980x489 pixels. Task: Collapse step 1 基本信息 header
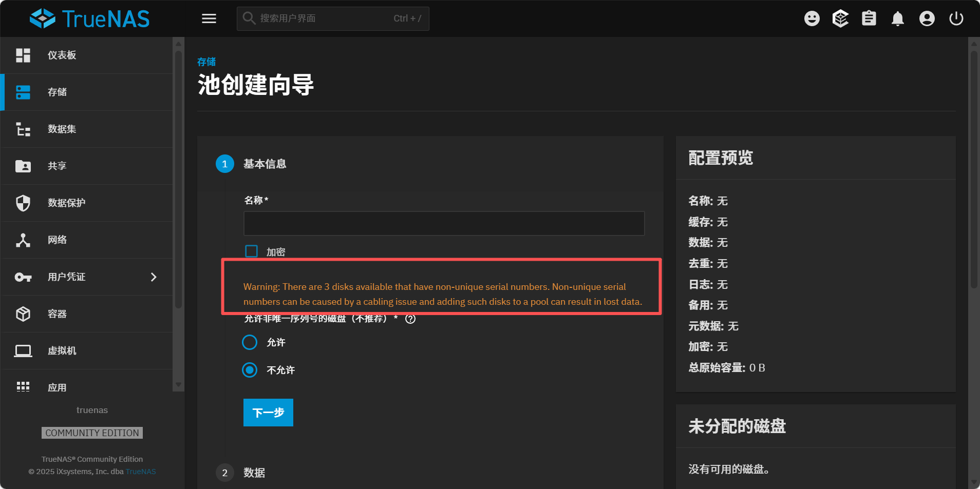click(x=265, y=164)
